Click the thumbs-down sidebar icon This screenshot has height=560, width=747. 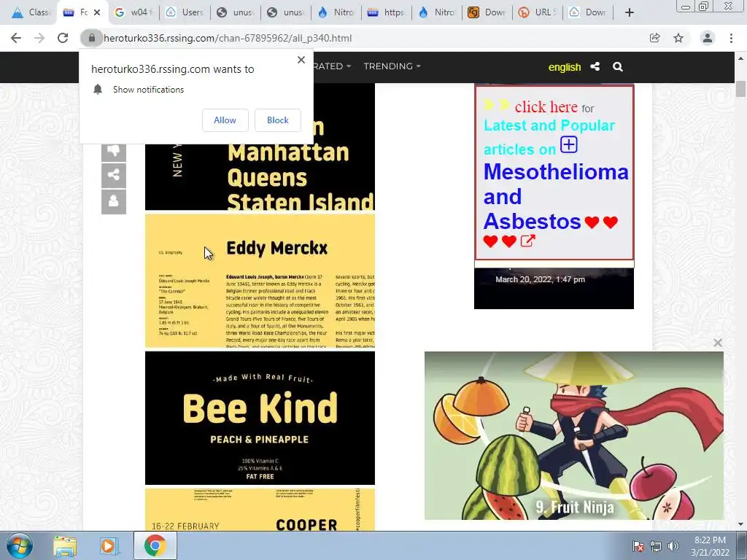click(113, 151)
